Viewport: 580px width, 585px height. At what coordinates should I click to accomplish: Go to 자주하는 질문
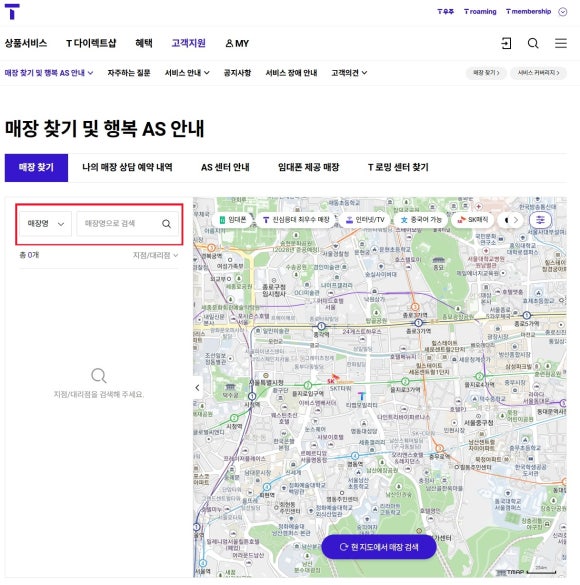(129, 73)
